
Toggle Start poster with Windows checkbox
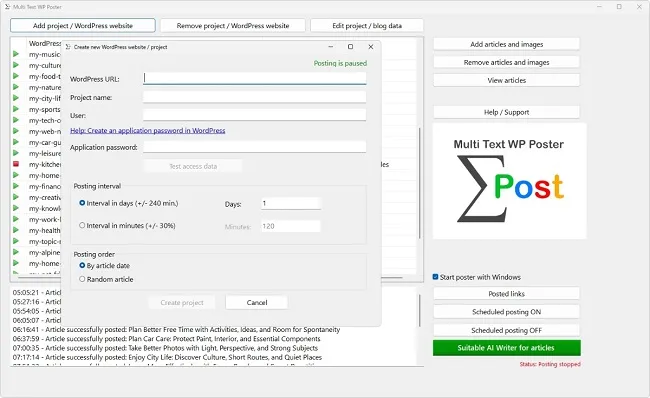(x=435, y=277)
